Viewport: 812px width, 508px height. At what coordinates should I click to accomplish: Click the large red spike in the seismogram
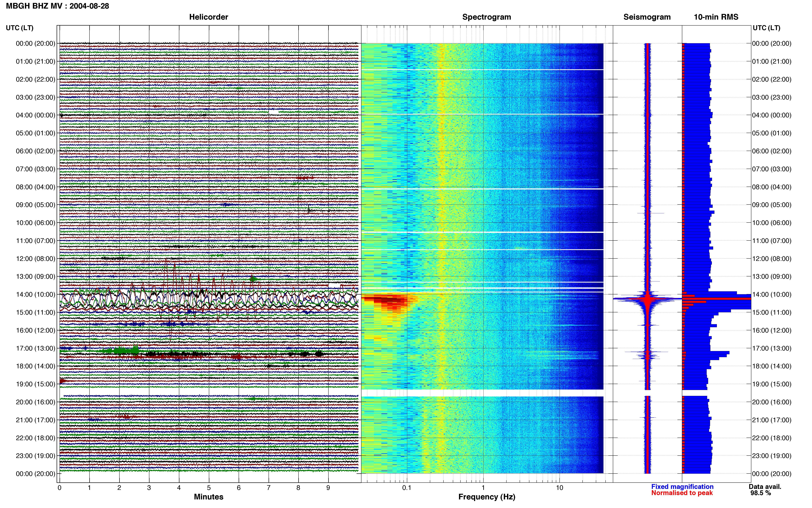click(x=647, y=299)
